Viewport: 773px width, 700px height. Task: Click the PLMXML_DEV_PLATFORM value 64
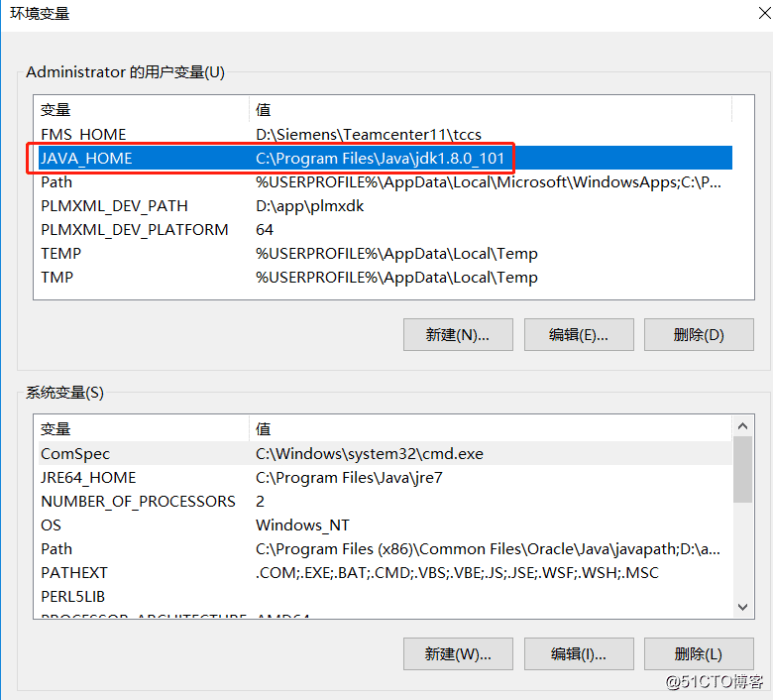point(265,229)
